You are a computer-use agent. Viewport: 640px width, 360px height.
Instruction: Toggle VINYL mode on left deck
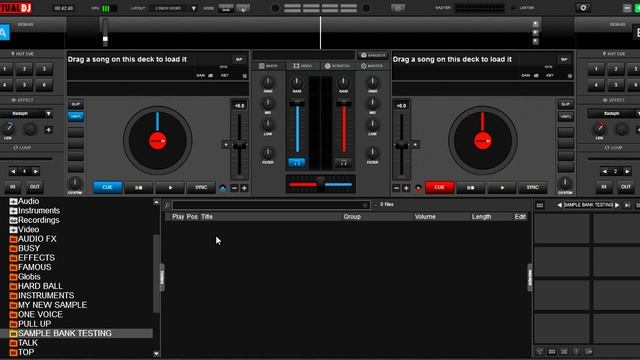tap(76, 116)
